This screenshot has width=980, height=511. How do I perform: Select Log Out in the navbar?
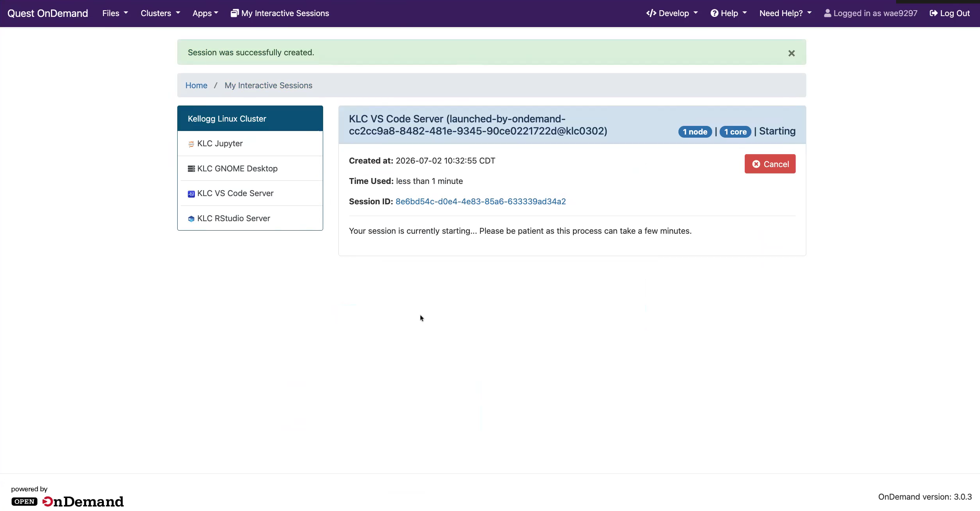pos(950,13)
